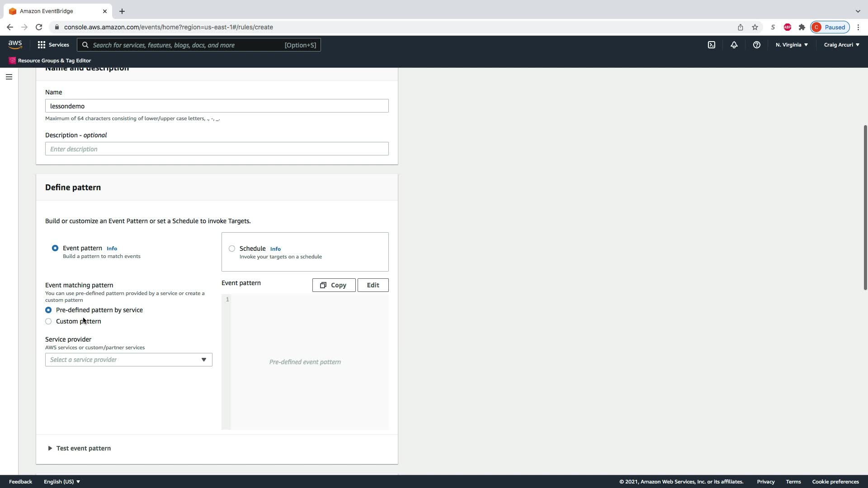This screenshot has width=868, height=488.
Task: Open AWS CloudShell icon in header
Action: point(712,45)
